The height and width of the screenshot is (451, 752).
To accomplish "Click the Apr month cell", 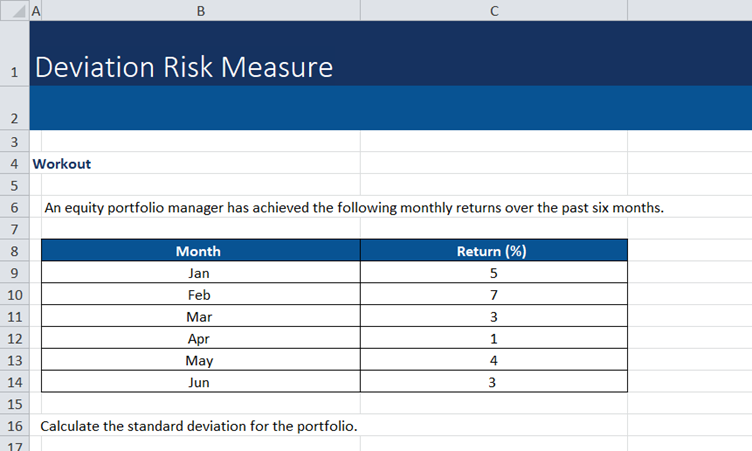I will pos(199,338).
